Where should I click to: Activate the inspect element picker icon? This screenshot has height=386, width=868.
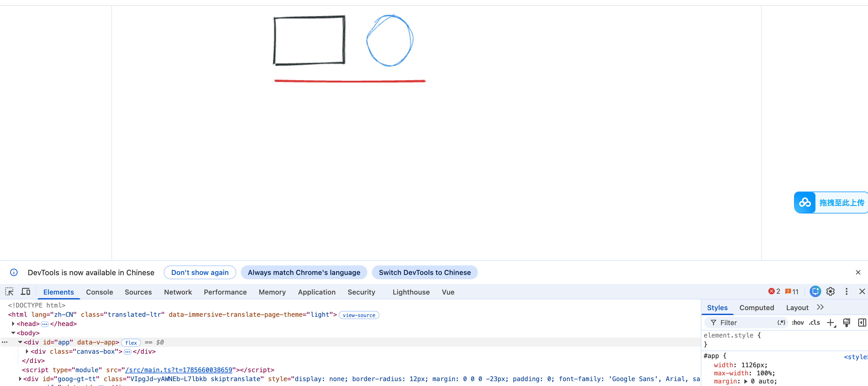pyautogui.click(x=10, y=291)
